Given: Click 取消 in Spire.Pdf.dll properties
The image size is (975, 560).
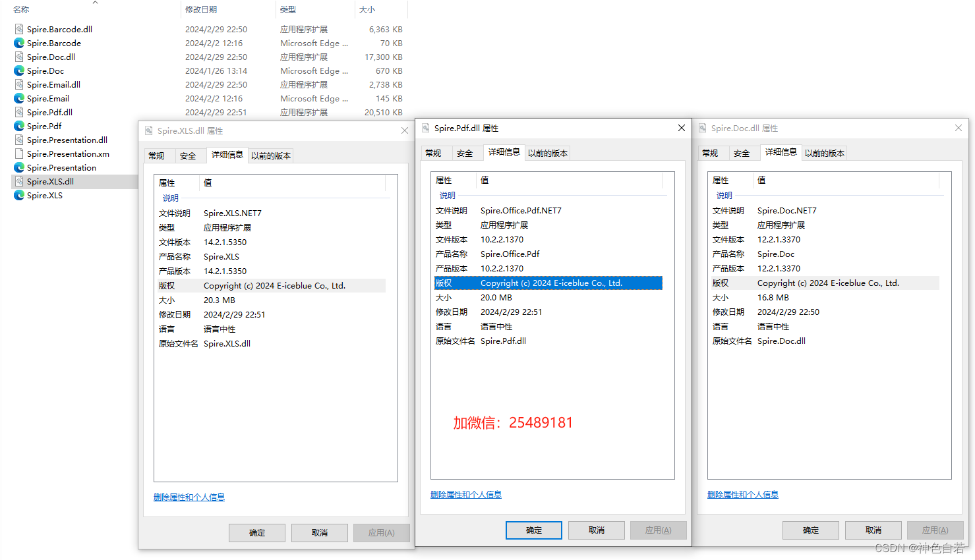Looking at the screenshot, I should [x=597, y=530].
